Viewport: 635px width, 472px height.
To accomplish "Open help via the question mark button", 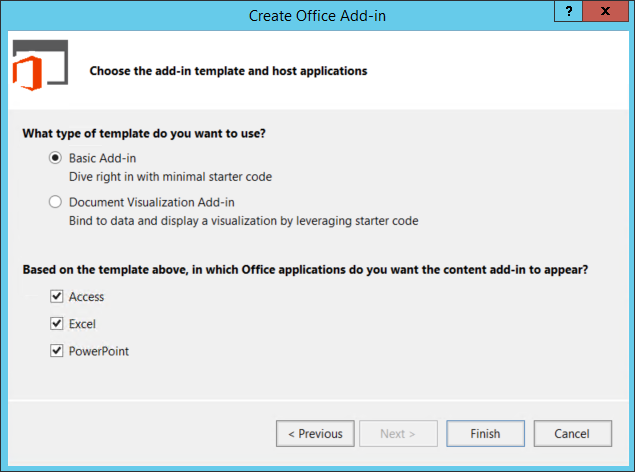I will pos(569,11).
